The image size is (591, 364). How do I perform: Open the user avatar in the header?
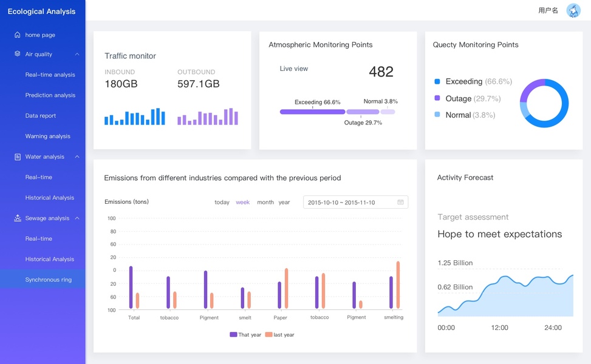(x=573, y=10)
